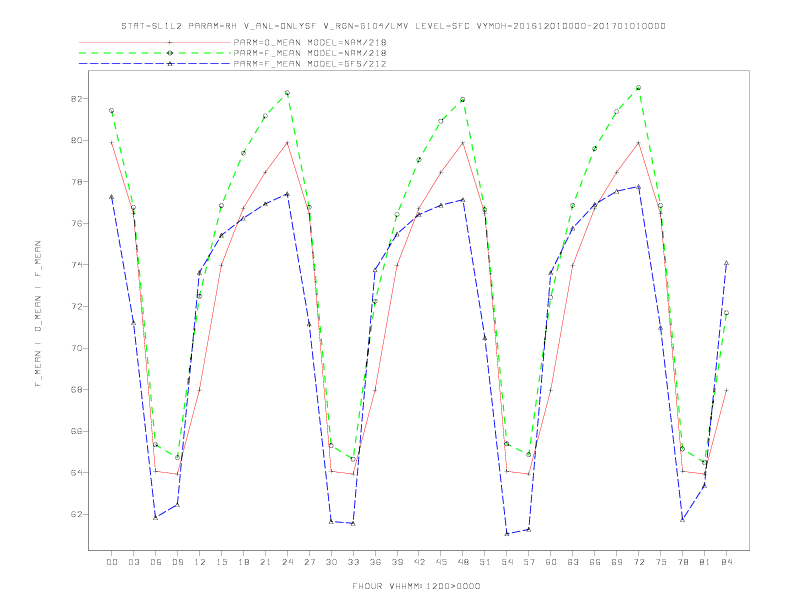Click red plus data point at hour 84
Image resolution: width=792 pixels, height=612 pixels.
pyautogui.click(x=726, y=390)
